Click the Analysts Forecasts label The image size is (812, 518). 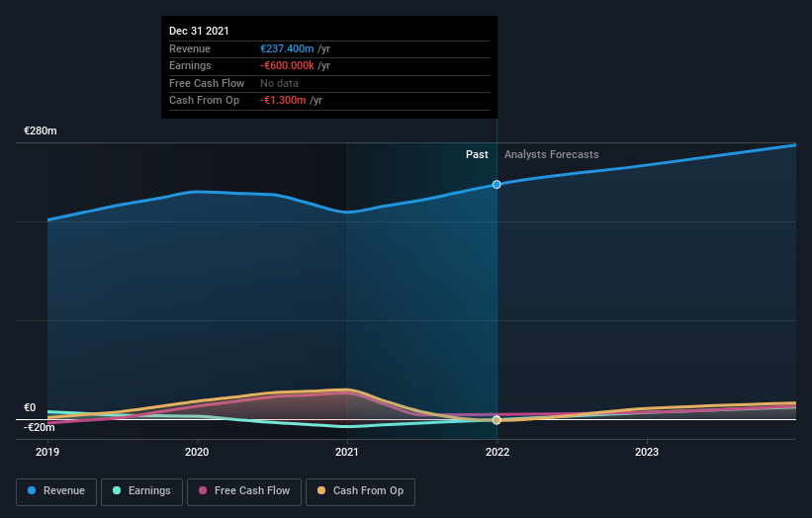tap(552, 155)
